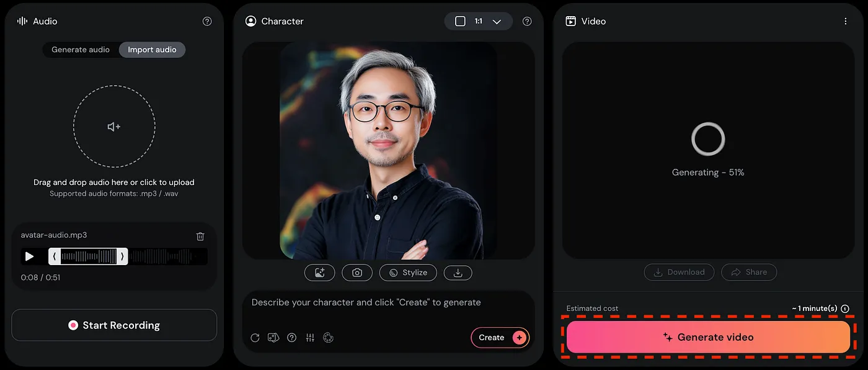Click the Supported audio formats note
Viewport: 868px width, 370px height.
pos(114,194)
